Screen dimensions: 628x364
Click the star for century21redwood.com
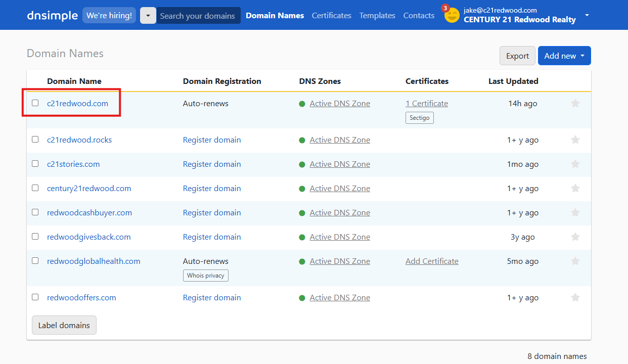(575, 189)
